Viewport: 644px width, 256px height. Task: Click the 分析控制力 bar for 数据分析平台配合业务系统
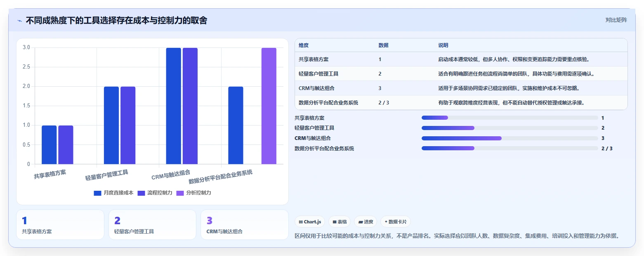pos(269,106)
